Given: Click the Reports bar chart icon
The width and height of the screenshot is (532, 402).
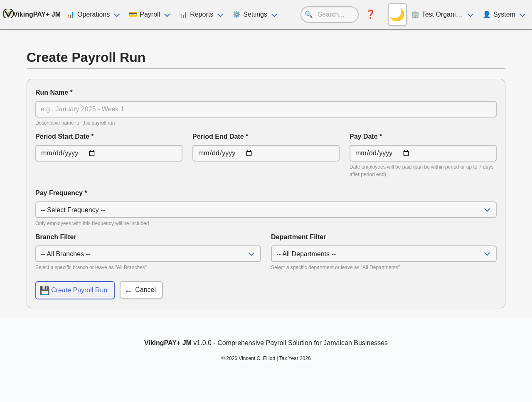Looking at the screenshot, I should click(x=183, y=15).
